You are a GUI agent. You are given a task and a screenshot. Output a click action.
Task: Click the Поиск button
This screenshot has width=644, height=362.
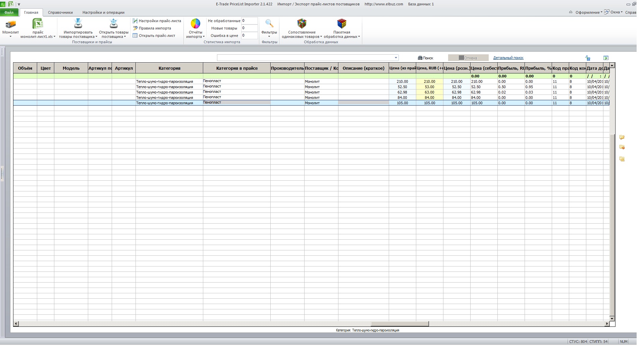point(425,58)
